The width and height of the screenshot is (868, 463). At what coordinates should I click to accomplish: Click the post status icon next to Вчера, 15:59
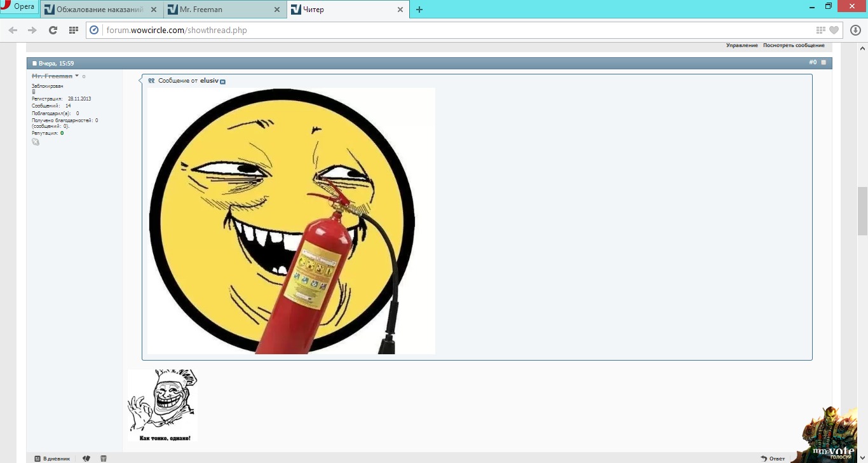coord(34,63)
